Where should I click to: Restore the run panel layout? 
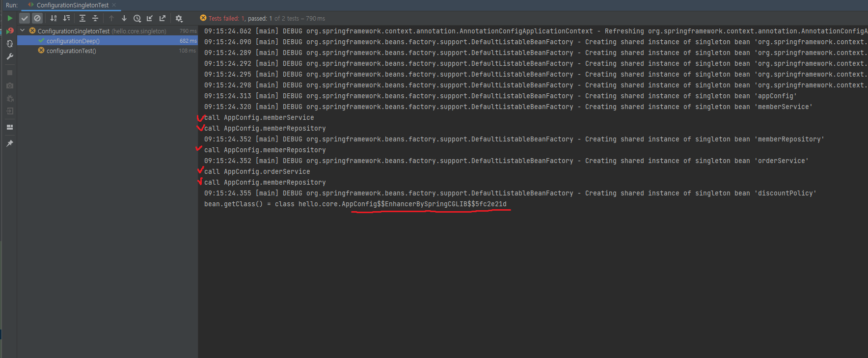[10, 127]
